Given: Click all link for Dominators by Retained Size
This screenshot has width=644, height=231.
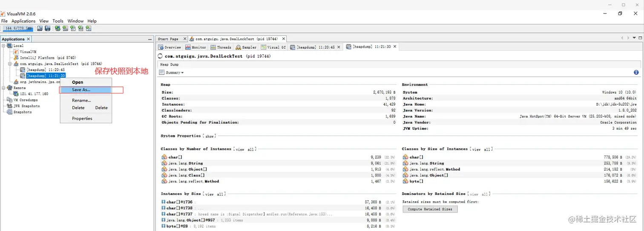Looking at the screenshot, I should click(485, 194).
